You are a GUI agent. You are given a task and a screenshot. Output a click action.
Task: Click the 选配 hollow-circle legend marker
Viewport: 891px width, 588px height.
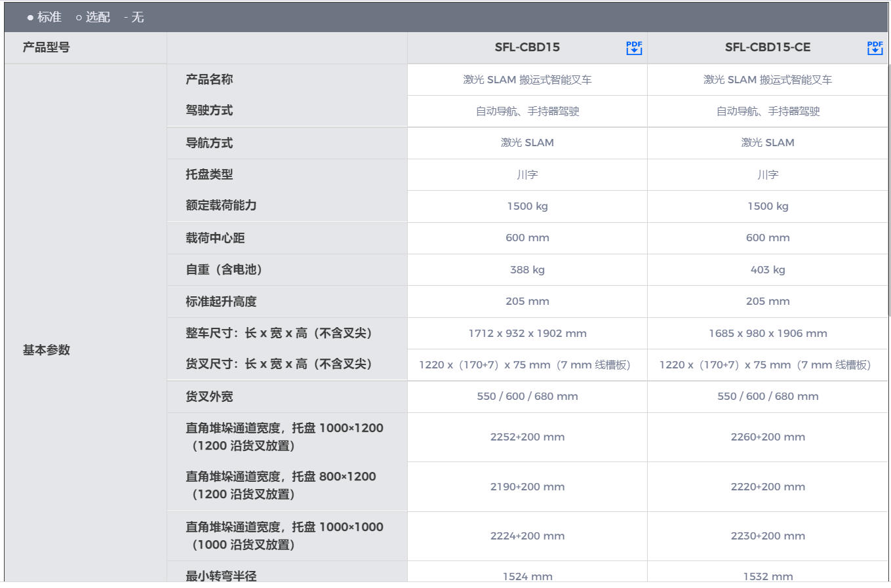[79, 18]
